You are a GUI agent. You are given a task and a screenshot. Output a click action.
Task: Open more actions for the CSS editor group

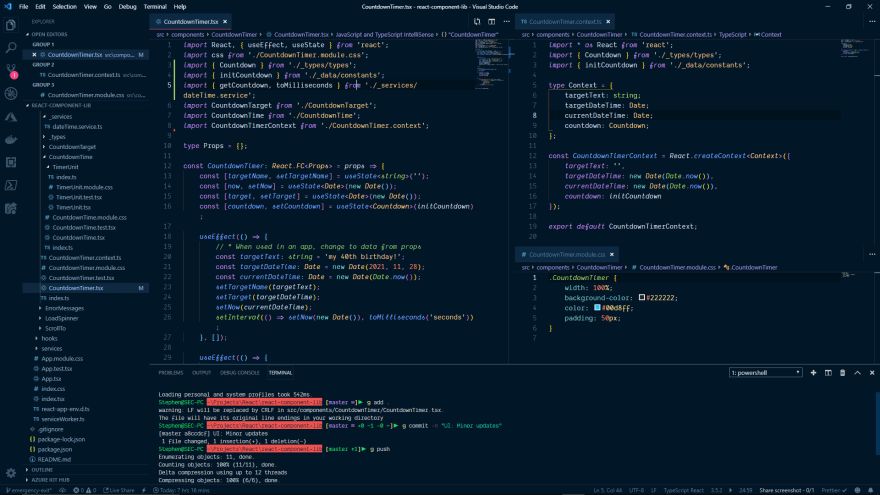coord(872,254)
